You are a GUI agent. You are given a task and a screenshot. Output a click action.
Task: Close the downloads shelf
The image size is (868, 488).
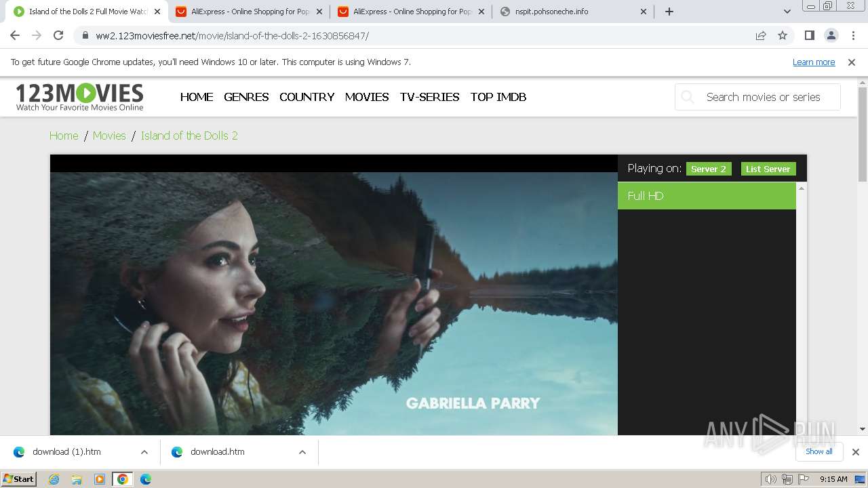[x=855, y=452]
